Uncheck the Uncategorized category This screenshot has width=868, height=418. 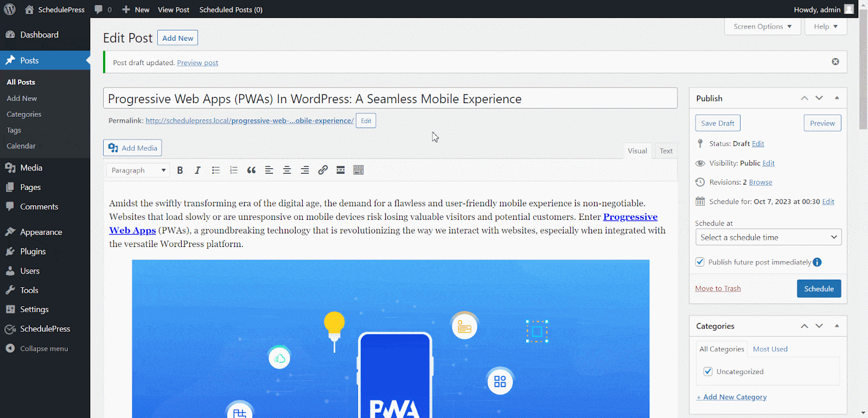pyautogui.click(x=708, y=371)
